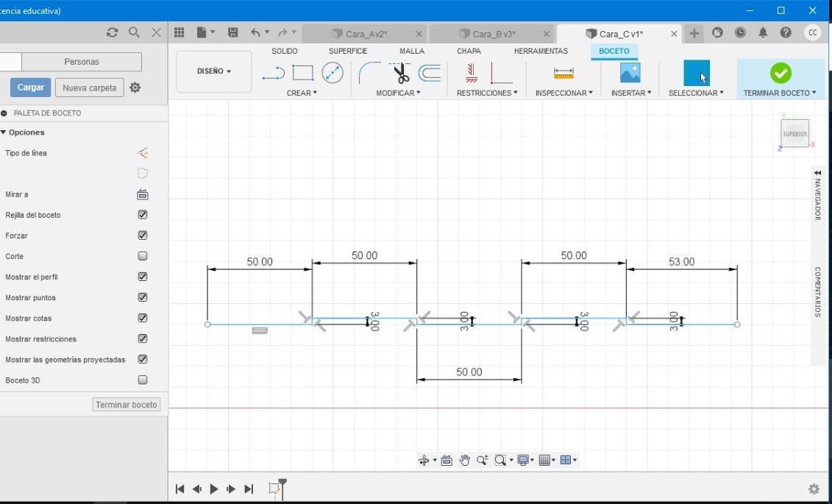Select the Circle sketch tool
Screen dimensions: 832x504
pyautogui.click(x=333, y=73)
